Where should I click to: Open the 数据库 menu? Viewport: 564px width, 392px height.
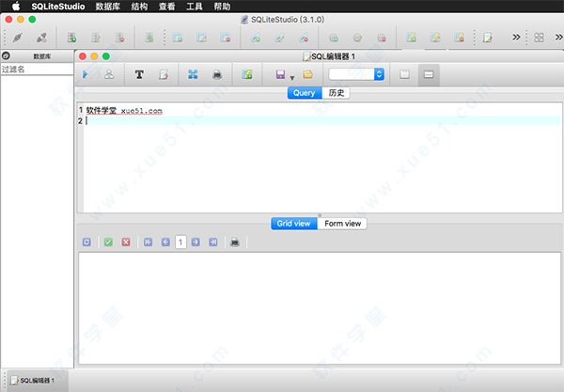(108, 7)
